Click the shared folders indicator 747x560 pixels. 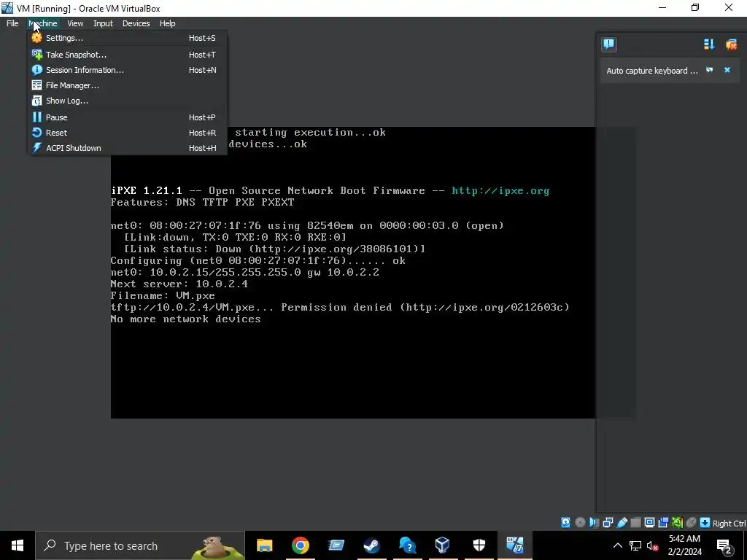(635, 522)
